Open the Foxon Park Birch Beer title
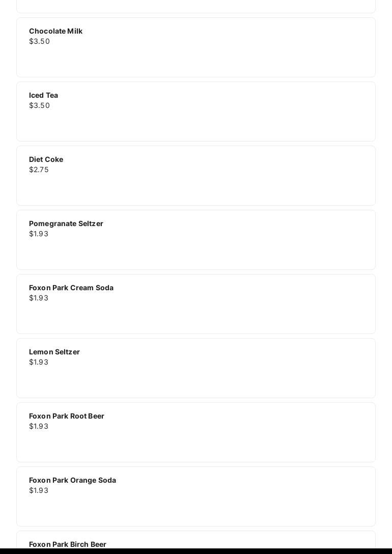The height and width of the screenshot is (554, 392). pyautogui.click(x=67, y=544)
